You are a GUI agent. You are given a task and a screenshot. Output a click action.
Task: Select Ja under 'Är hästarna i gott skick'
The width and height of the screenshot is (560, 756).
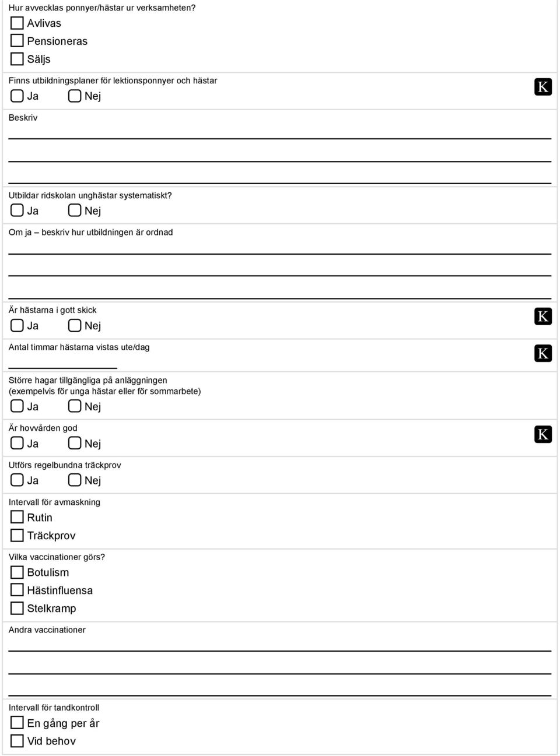17,325
